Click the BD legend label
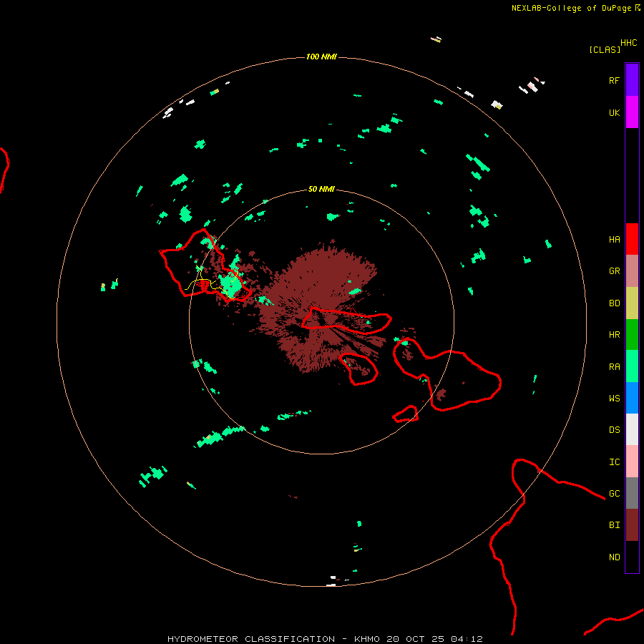Screen dimensions: 644x644 pos(614,303)
